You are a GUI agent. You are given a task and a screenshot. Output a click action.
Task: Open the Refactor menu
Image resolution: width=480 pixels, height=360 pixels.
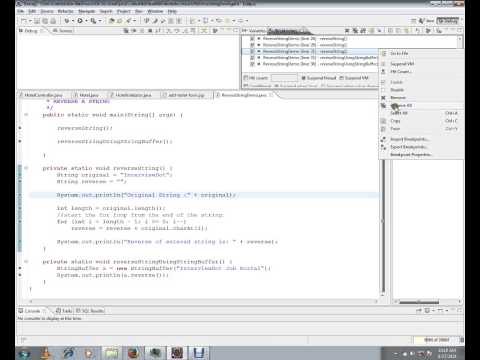(x=65, y=11)
